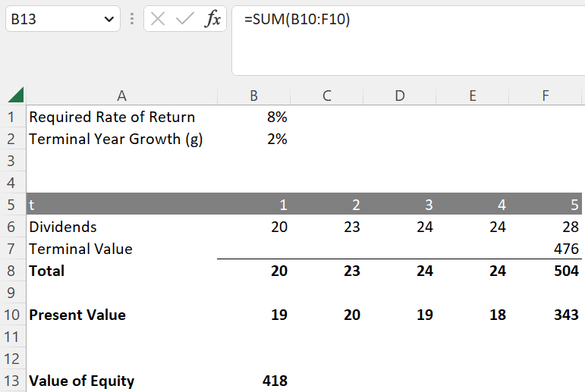Click the period 3 cell in row 5
Viewport: 585px width, 392px height.
399,205
